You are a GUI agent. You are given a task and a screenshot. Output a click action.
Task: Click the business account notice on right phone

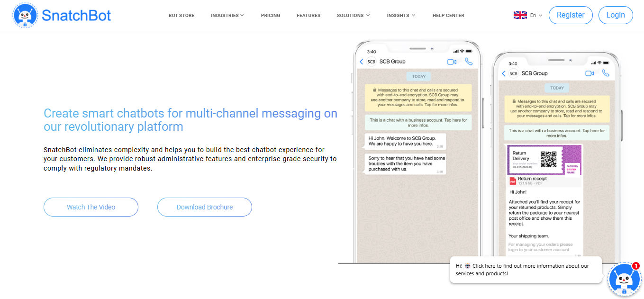pyautogui.click(x=557, y=133)
